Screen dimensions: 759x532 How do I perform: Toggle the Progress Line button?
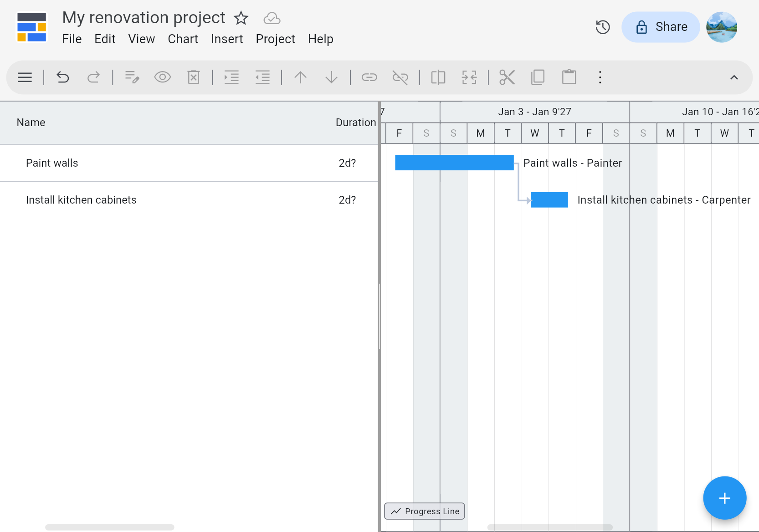coord(425,511)
